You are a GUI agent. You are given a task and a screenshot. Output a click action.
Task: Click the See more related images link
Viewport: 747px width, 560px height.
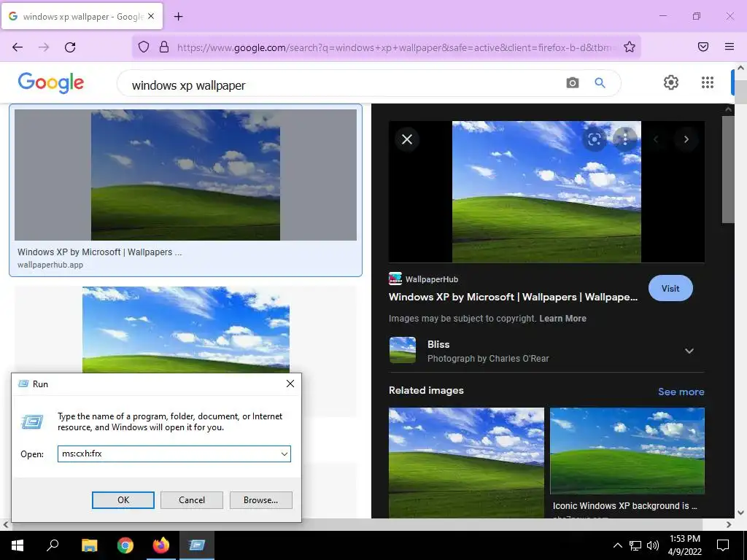click(x=681, y=392)
